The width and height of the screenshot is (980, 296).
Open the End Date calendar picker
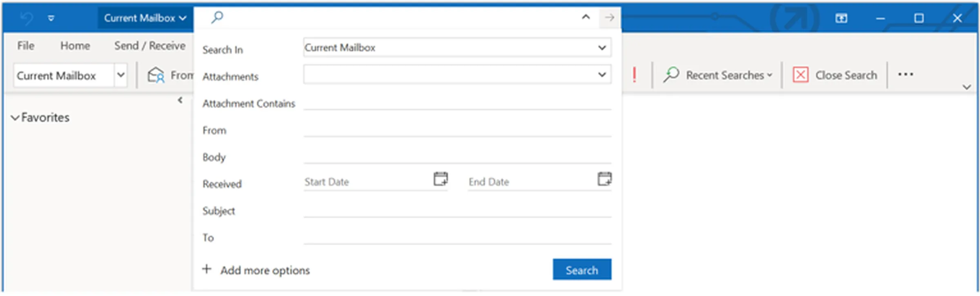pyautogui.click(x=604, y=179)
